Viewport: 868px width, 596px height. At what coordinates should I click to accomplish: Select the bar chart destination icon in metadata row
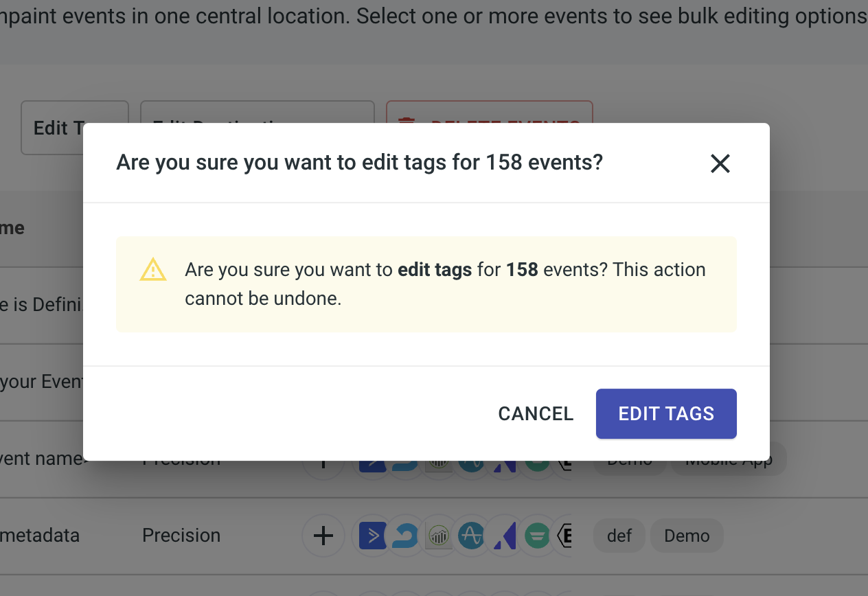(x=439, y=536)
